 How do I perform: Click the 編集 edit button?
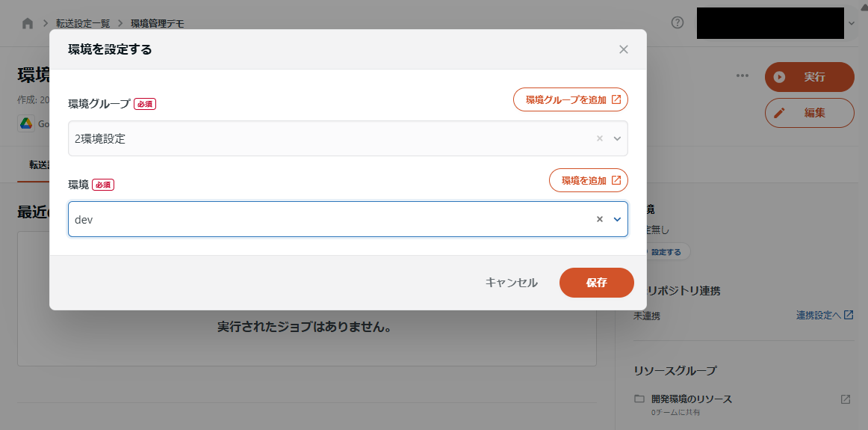(809, 113)
